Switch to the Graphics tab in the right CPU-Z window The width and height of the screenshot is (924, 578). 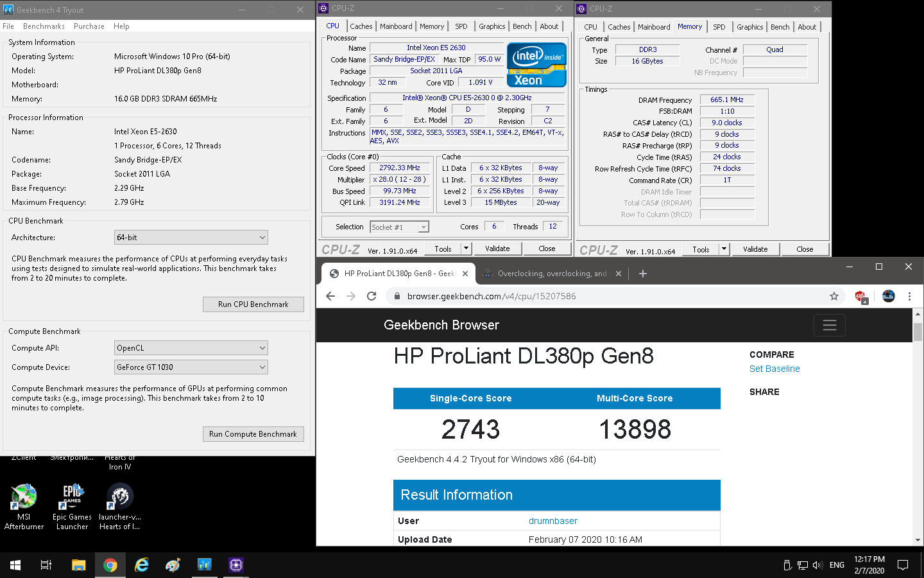coord(749,27)
